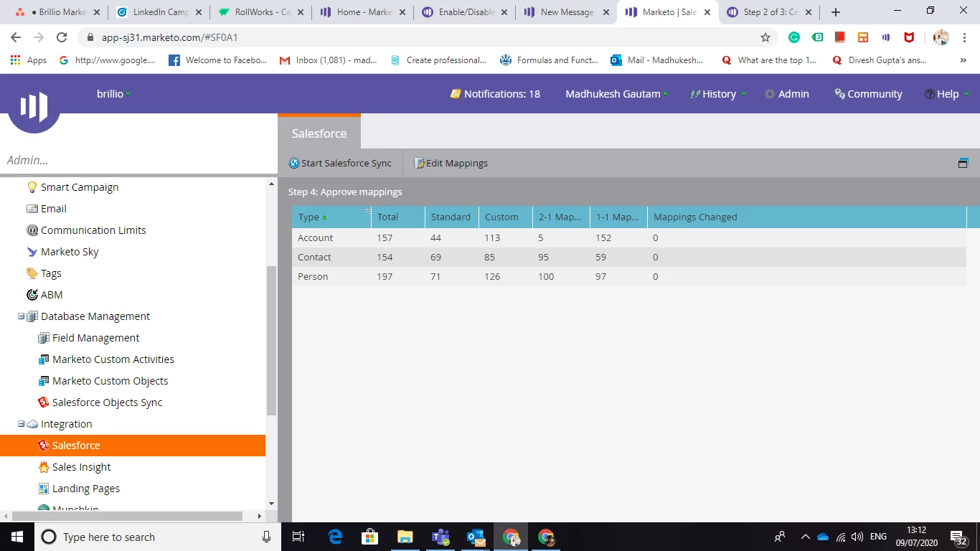Click the panel maximize icon at toolbar right
Viewport: 980px width, 551px height.
click(x=963, y=163)
